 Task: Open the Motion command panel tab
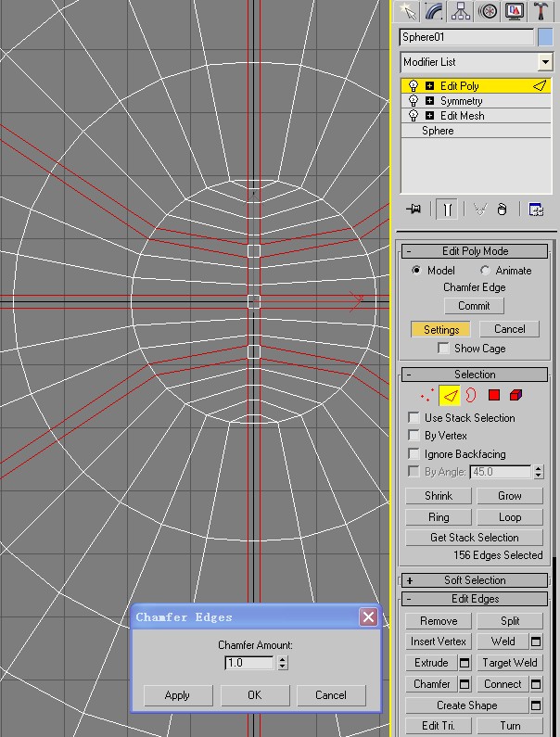coord(488,11)
